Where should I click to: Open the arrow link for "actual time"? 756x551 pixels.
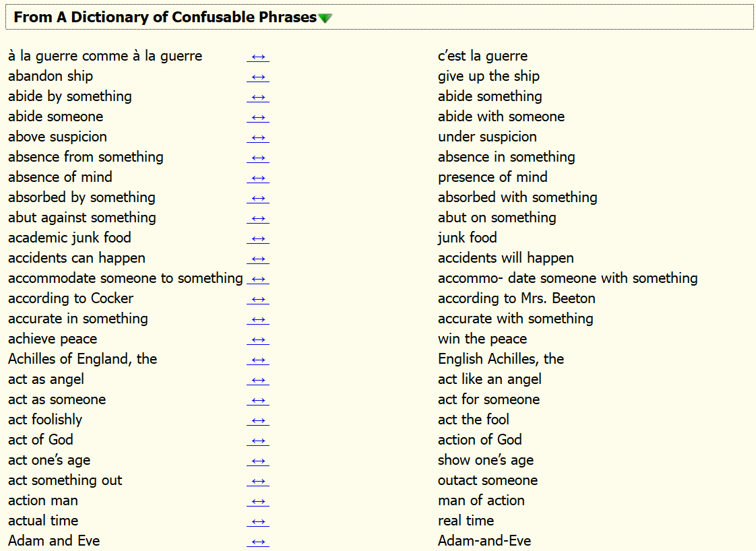click(258, 521)
